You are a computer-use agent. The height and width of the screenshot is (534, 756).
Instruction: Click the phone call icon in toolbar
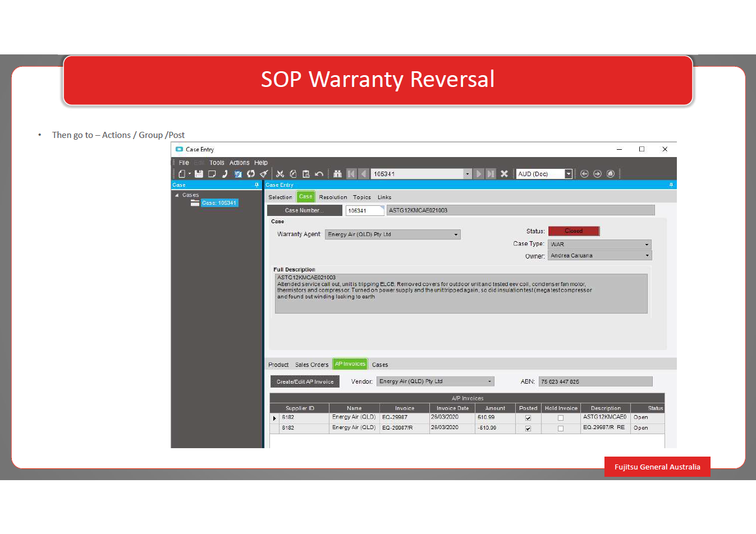coord(224,174)
